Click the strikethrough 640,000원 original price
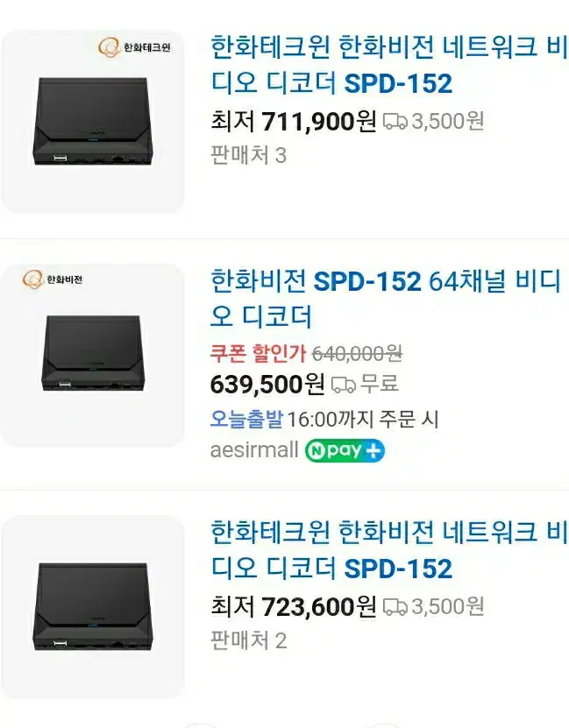Viewport: 569px width, 728px height. (357, 354)
